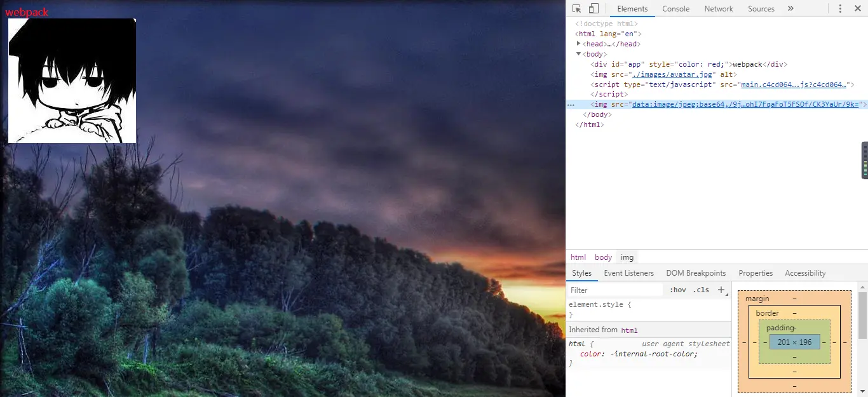Open the DOM Breakpoints tab
The image size is (868, 397).
click(x=696, y=273)
